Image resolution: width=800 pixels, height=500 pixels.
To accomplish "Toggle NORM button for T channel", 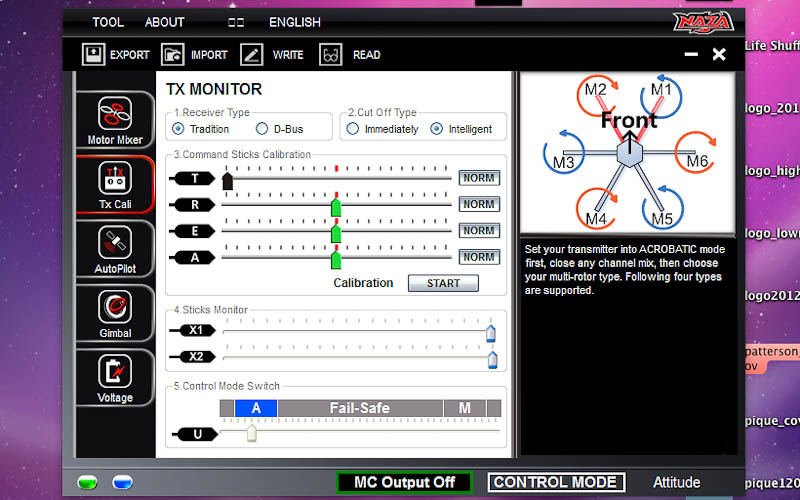I will (x=479, y=178).
